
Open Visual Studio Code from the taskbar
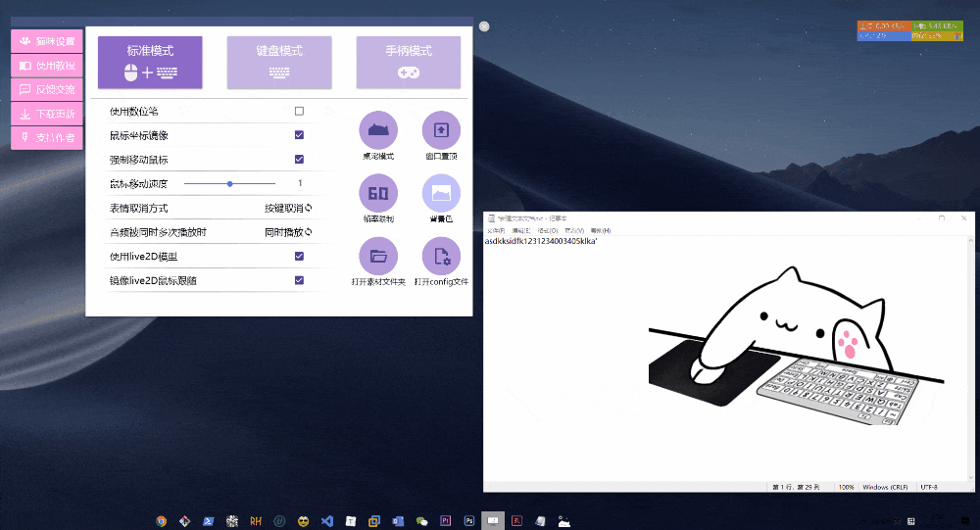coord(327,521)
